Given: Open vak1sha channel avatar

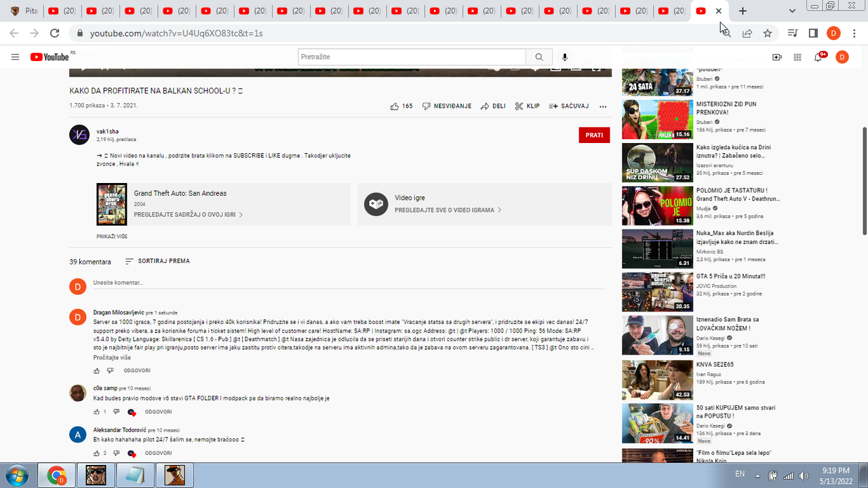Looking at the screenshot, I should [x=79, y=135].
